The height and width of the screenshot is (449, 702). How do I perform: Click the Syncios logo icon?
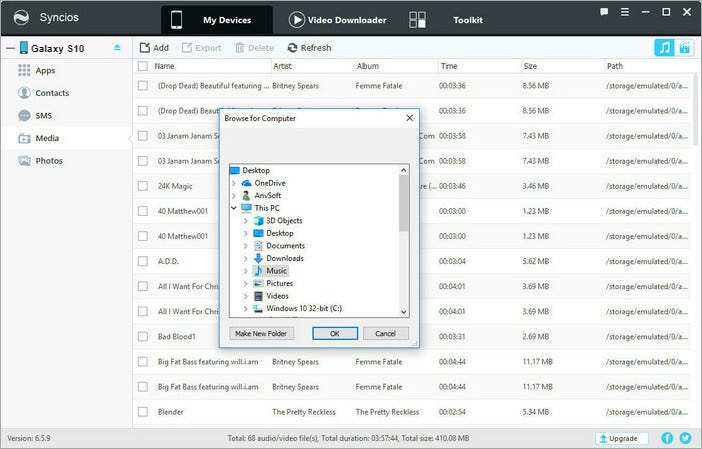[21, 18]
